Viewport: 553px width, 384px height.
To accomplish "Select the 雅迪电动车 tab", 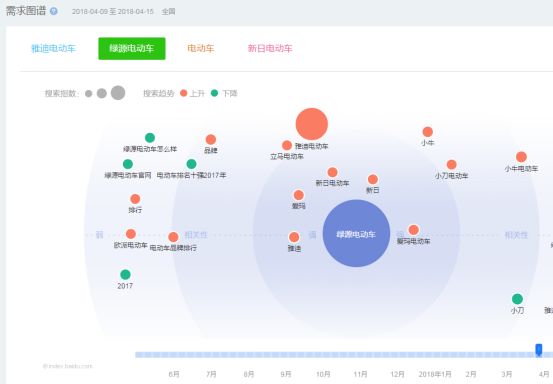I will pos(54,48).
